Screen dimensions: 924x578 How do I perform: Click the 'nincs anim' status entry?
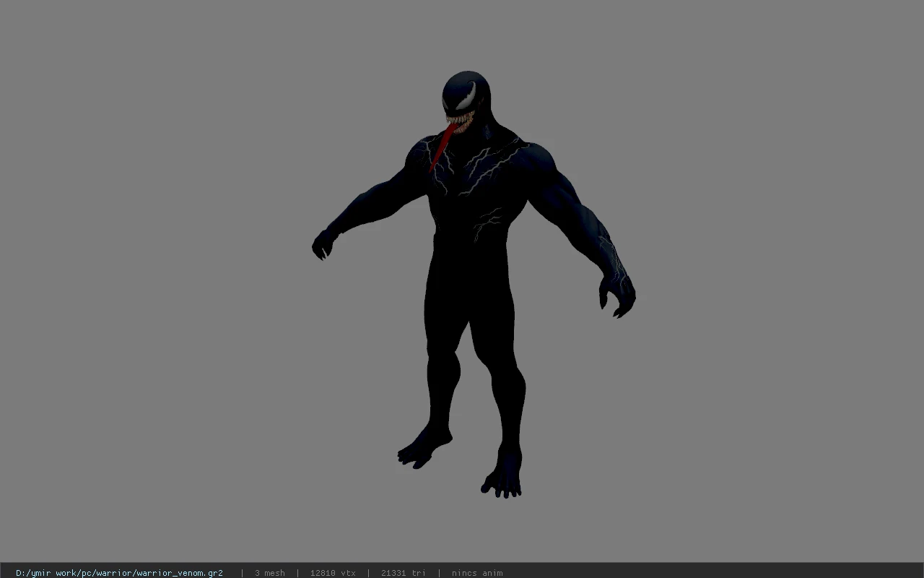coord(477,573)
